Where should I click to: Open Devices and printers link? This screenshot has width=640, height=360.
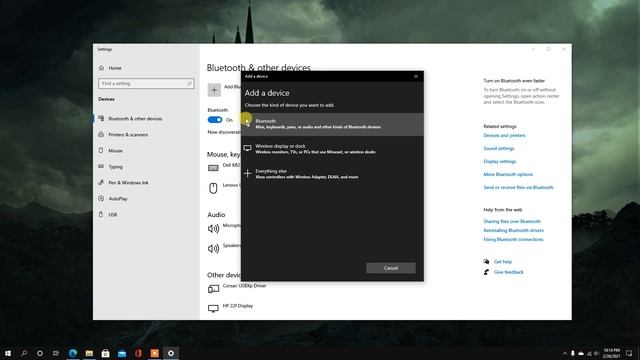(504, 136)
